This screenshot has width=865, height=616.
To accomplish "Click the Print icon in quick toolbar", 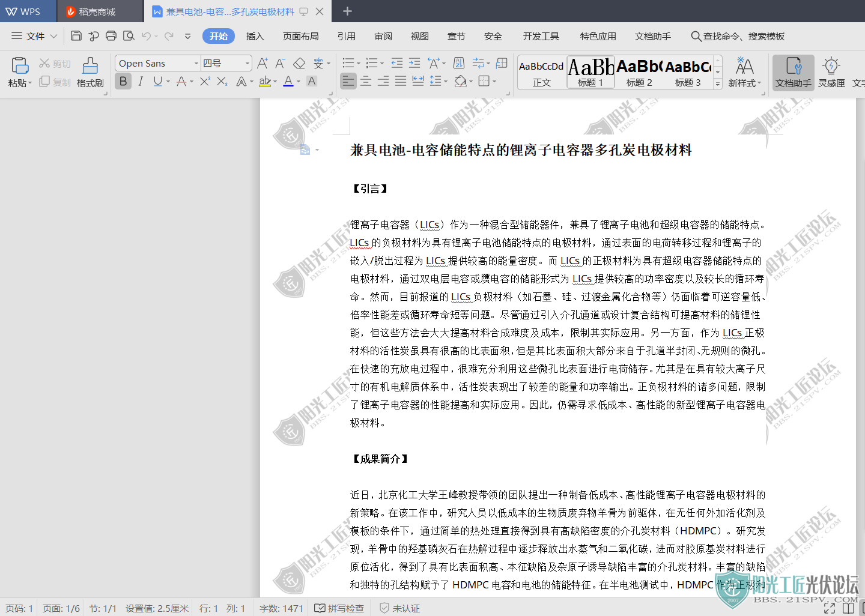I will tap(111, 36).
